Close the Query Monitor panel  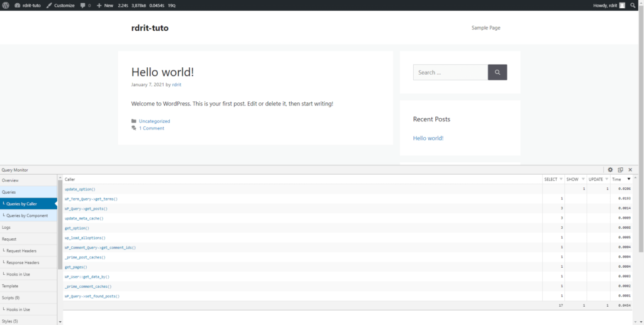630,170
